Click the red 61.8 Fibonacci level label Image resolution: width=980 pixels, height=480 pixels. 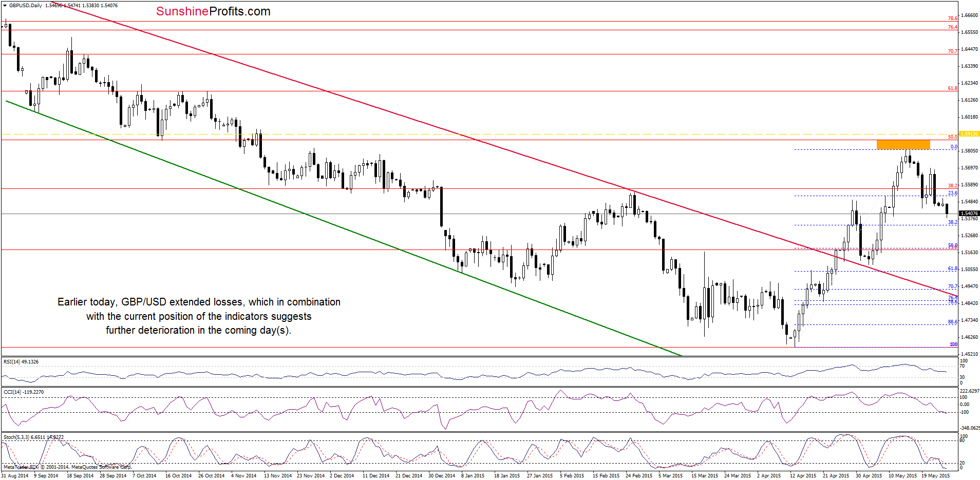click(953, 88)
